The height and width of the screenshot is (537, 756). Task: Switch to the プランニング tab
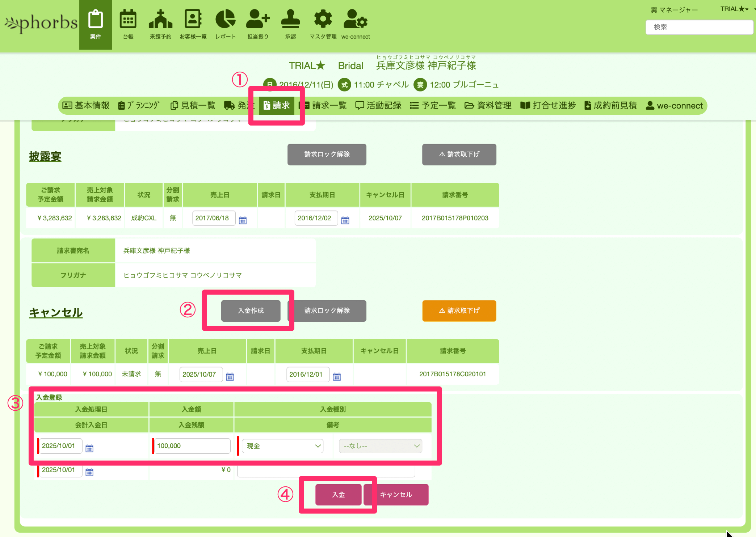click(139, 106)
